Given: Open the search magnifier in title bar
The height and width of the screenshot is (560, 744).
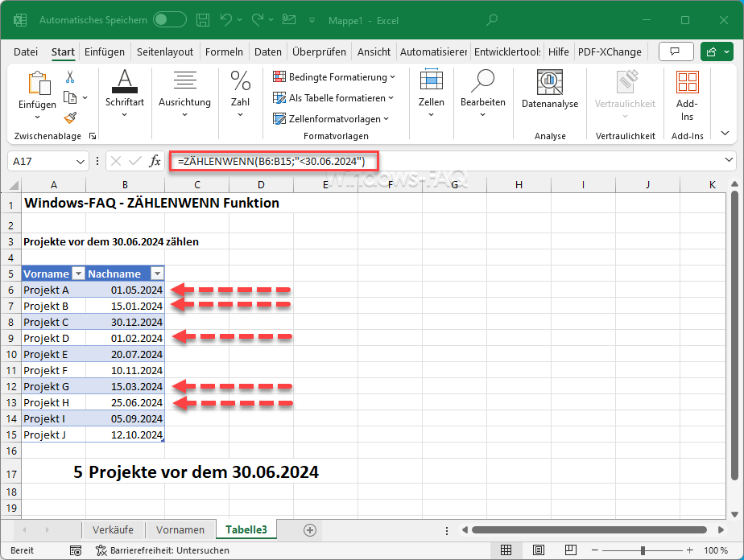Looking at the screenshot, I should pos(492,20).
